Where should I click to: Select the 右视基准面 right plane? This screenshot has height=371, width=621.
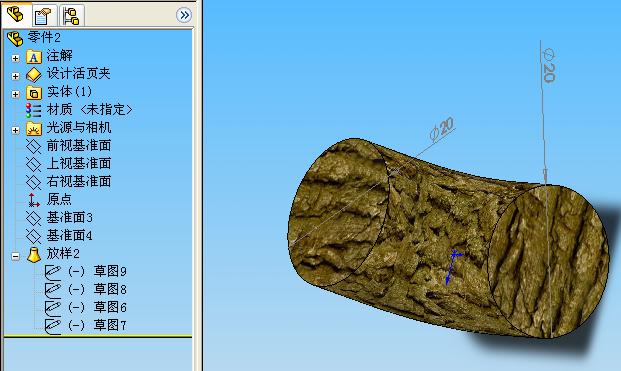(79, 181)
